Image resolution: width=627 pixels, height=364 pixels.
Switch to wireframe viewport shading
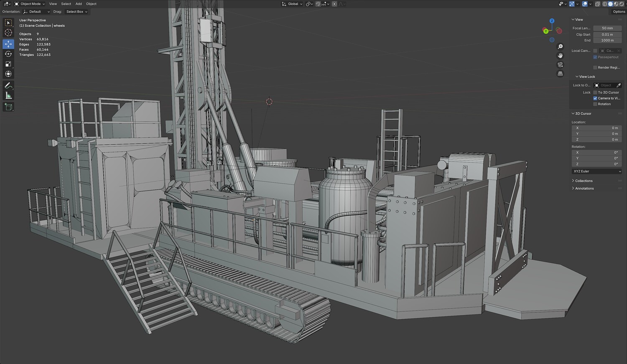coord(605,4)
